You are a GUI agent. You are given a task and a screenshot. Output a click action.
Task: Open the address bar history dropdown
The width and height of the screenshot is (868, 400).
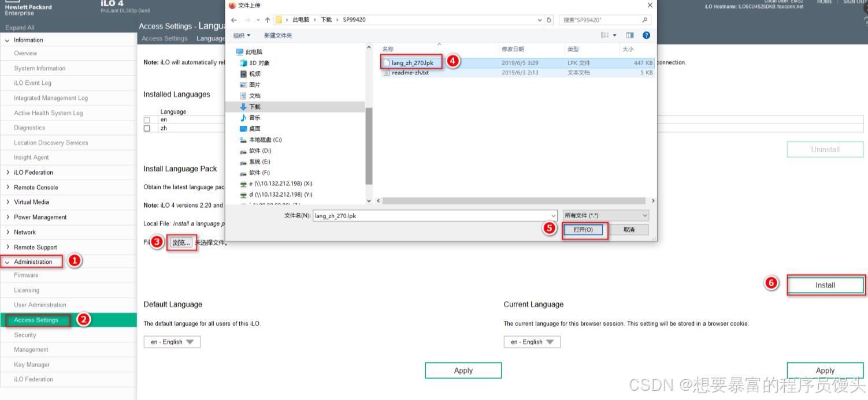539,20
